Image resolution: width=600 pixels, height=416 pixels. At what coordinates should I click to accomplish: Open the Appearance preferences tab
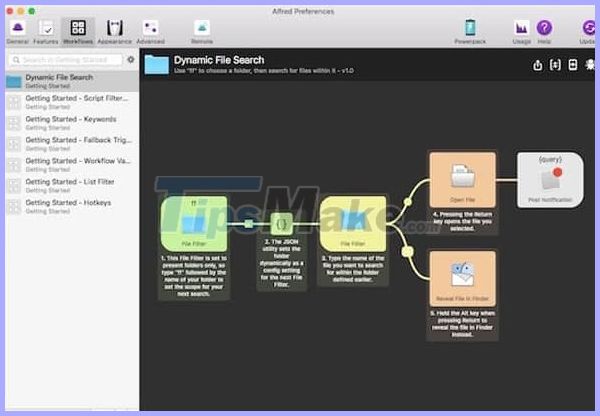114,32
